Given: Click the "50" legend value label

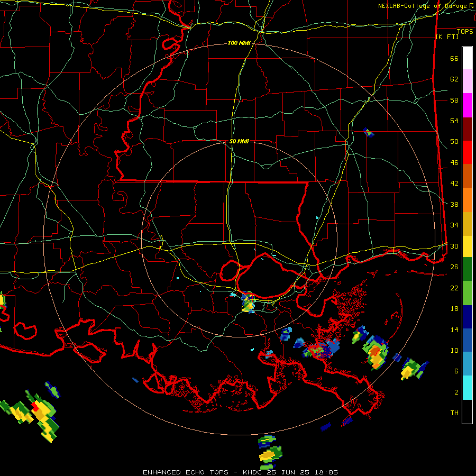Looking at the screenshot, I should pos(454,142).
